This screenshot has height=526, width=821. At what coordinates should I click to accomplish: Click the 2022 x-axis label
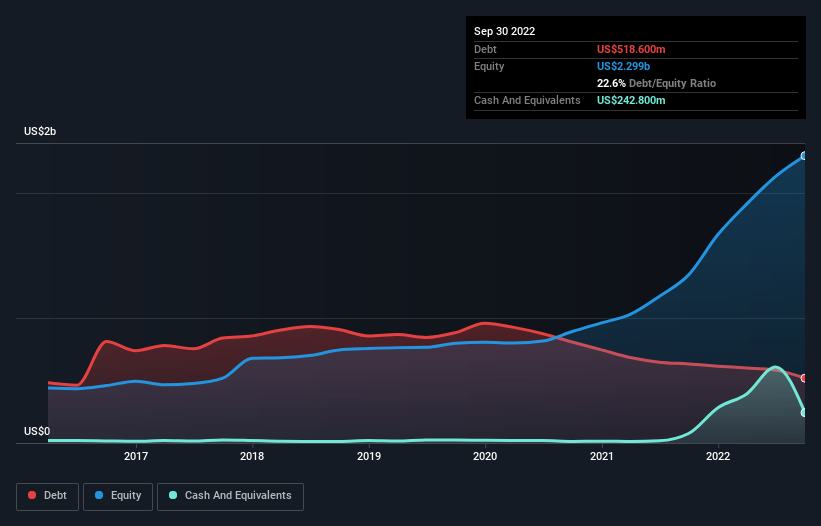tap(718, 456)
